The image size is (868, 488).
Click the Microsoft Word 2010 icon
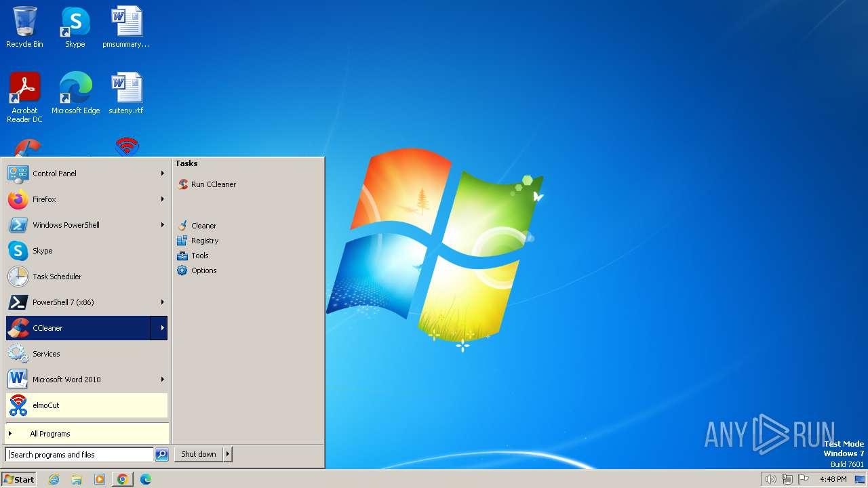point(18,380)
